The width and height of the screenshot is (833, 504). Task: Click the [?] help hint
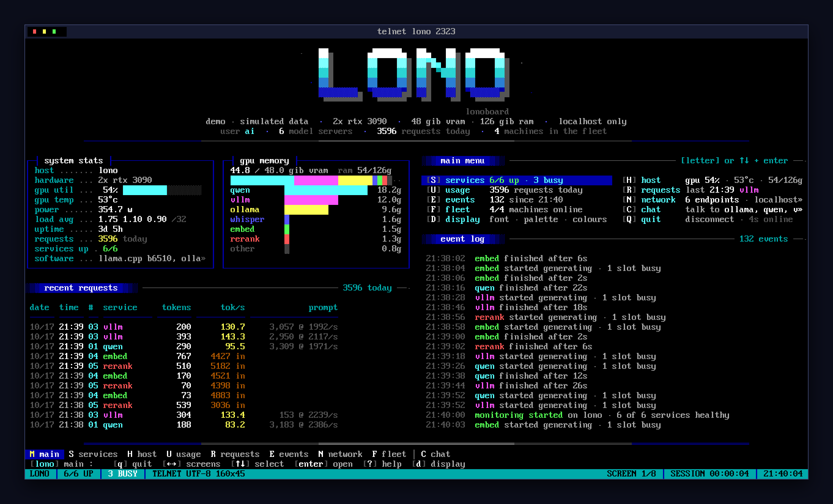click(382, 464)
